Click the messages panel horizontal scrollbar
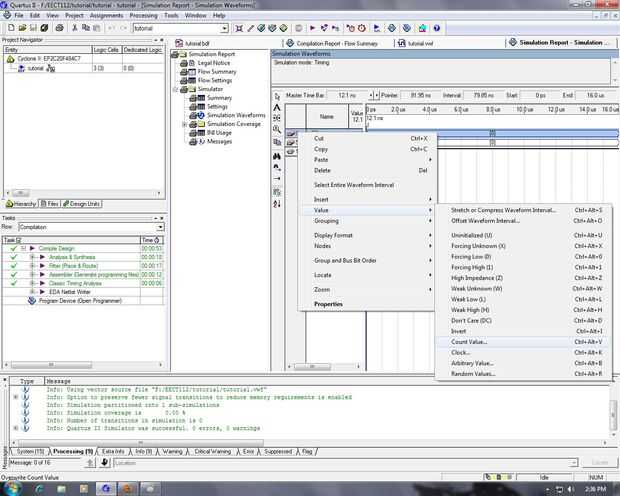Image resolution: width=620 pixels, height=496 pixels. click(x=308, y=443)
